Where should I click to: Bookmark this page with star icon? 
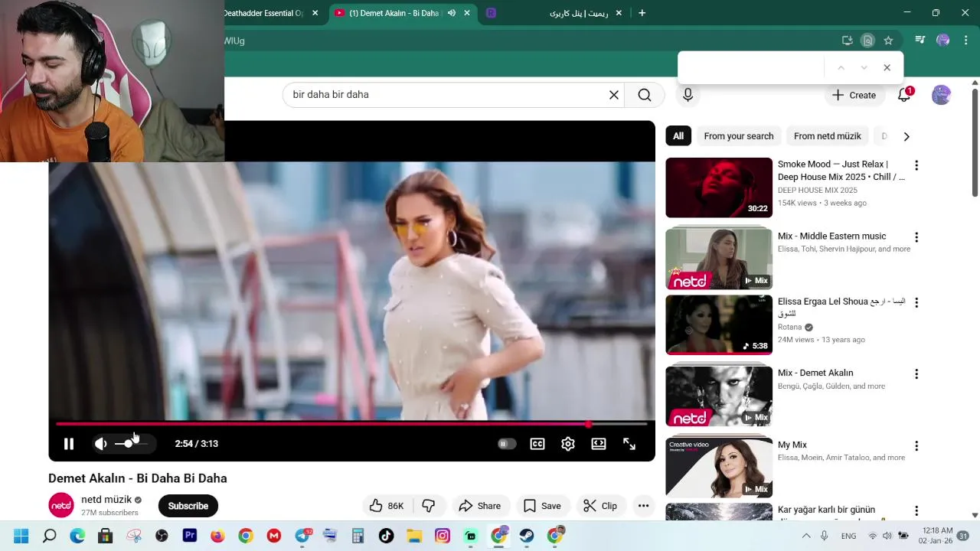pos(888,41)
